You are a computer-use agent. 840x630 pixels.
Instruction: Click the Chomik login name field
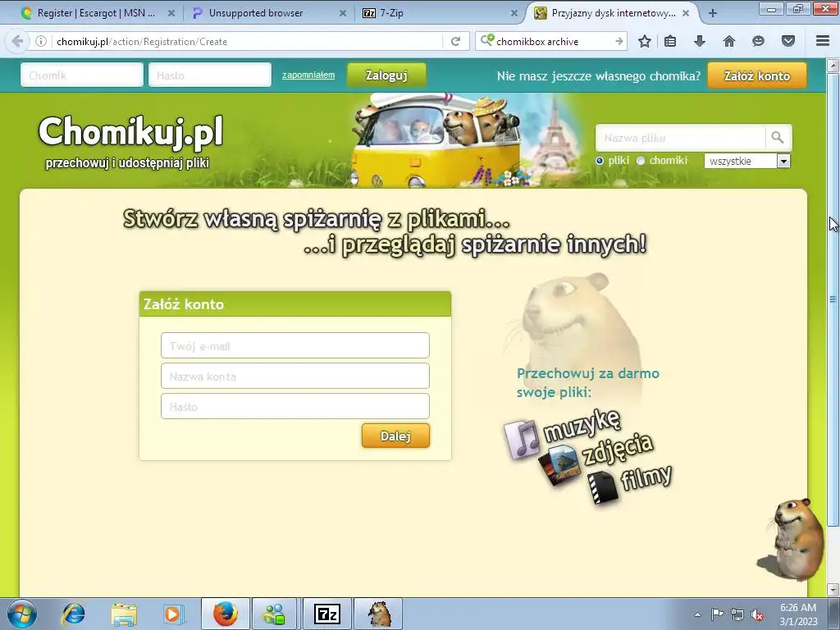click(82, 75)
